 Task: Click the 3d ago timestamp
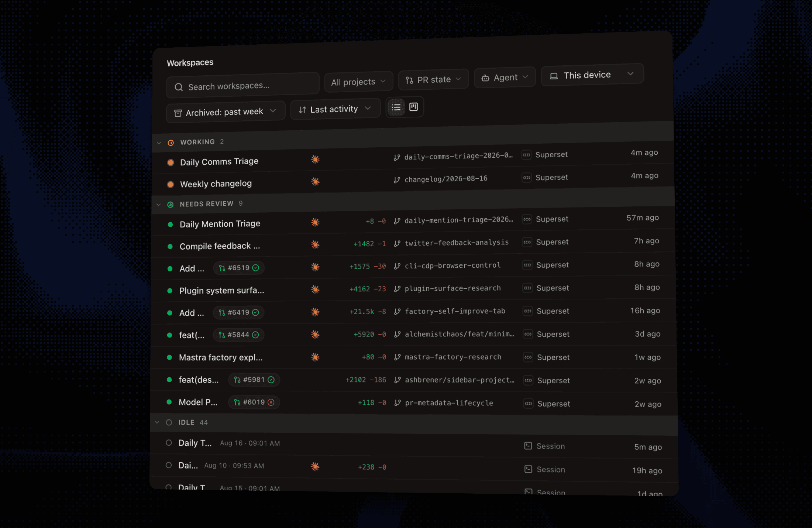pyautogui.click(x=648, y=334)
